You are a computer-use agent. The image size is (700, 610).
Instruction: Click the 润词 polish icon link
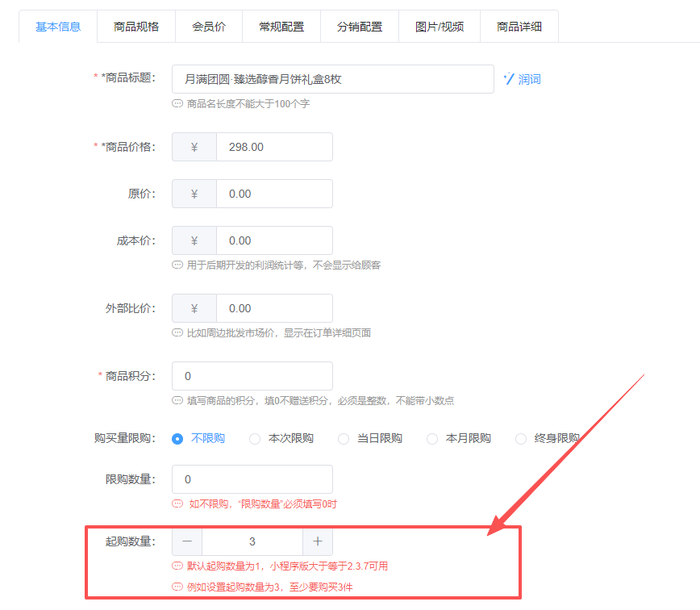pyautogui.click(x=522, y=79)
